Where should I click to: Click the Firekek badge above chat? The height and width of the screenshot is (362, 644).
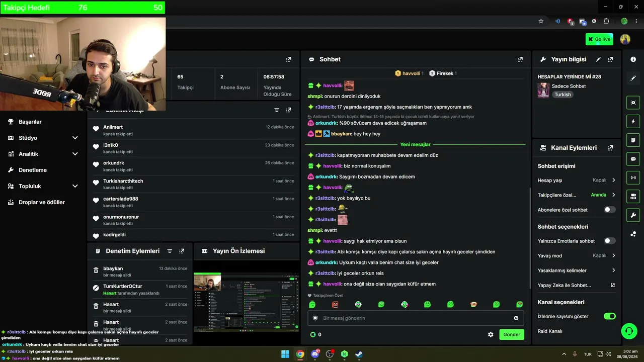[x=442, y=73]
